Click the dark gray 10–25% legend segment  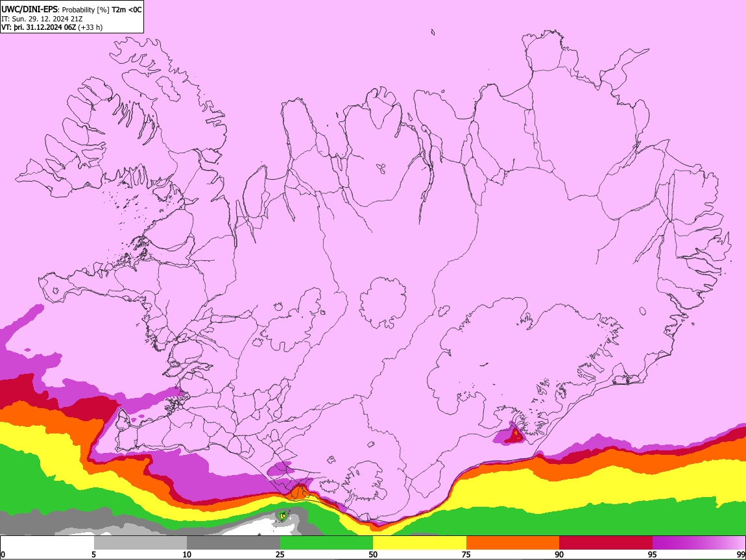coord(234,543)
